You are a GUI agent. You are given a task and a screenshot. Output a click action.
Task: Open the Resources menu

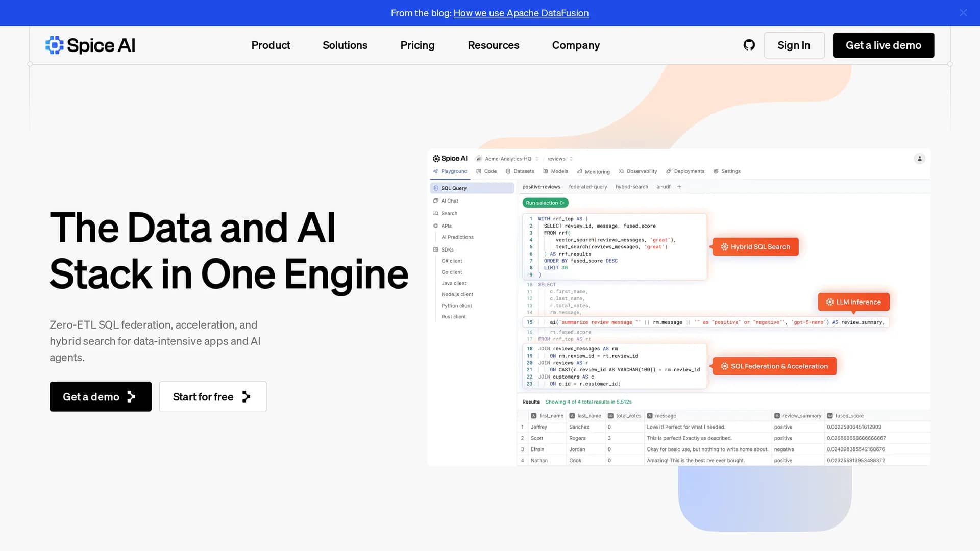[494, 45]
